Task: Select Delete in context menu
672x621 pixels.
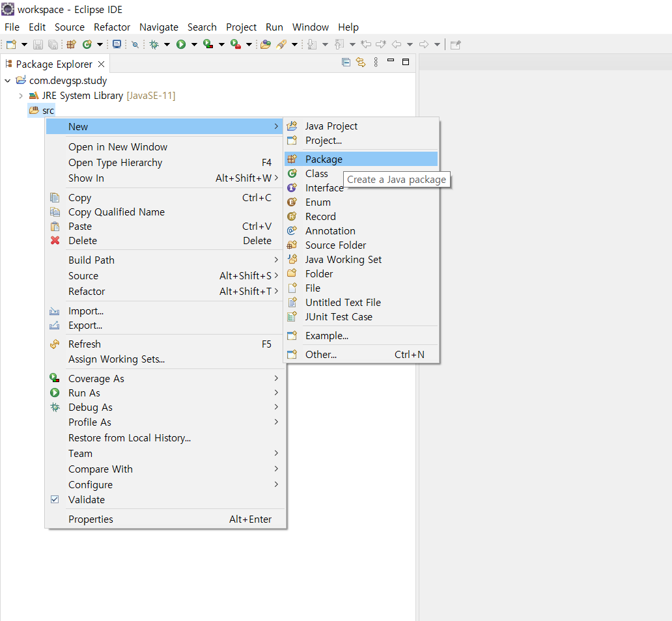Action: click(x=165, y=240)
